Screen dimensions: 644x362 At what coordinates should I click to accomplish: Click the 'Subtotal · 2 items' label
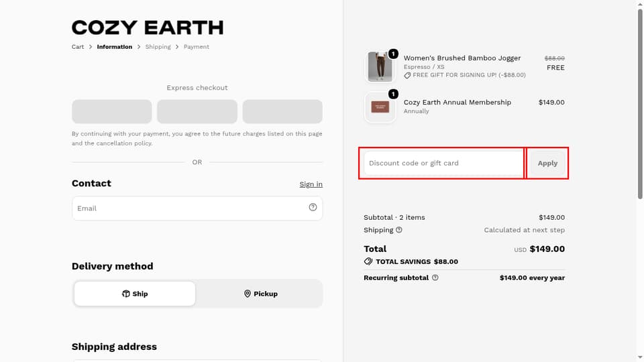pyautogui.click(x=394, y=217)
